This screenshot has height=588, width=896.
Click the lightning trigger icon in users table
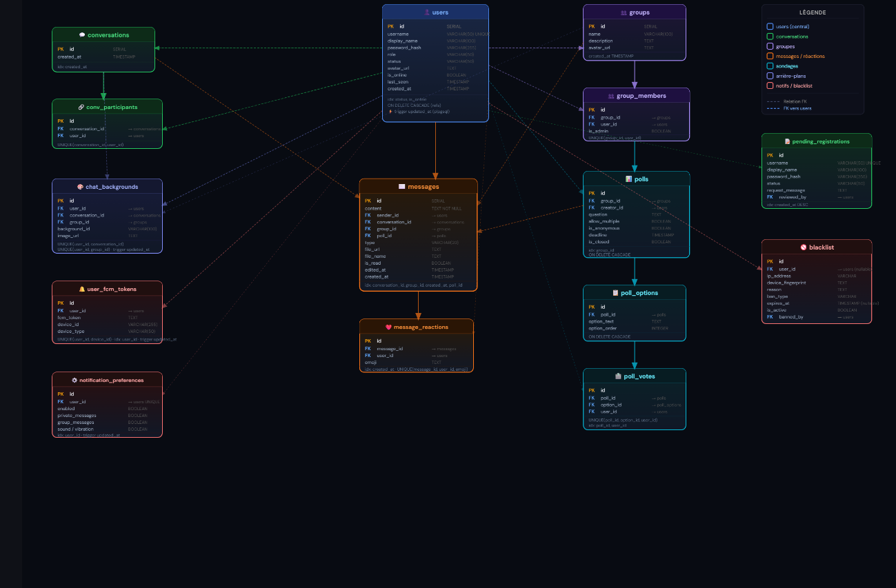(x=390, y=111)
